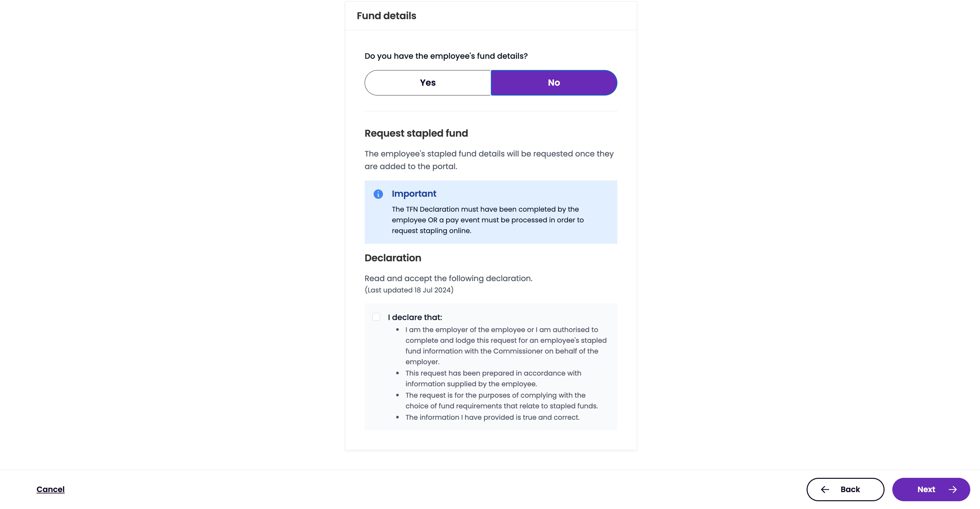Click the Fund details card heading
Image resolution: width=980 pixels, height=509 pixels.
click(386, 16)
